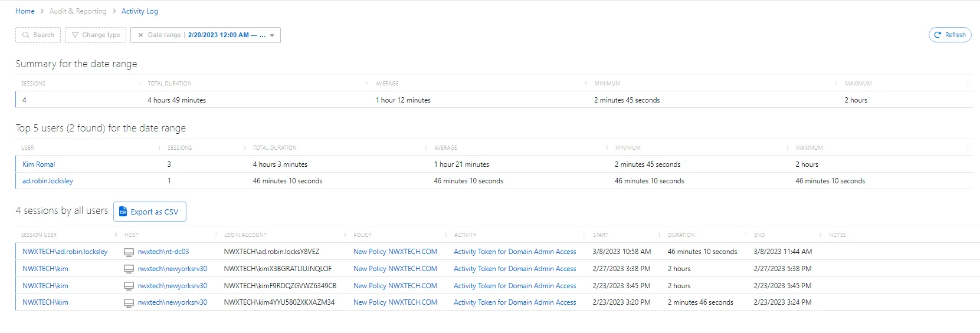Open the Activity Log breadcrumb
Screen dimensions: 980x333
point(140,11)
